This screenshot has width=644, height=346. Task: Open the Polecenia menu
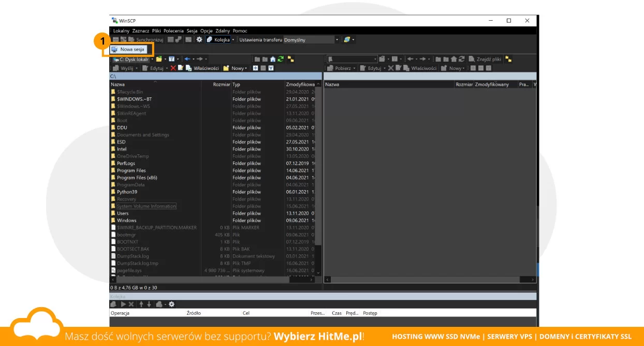[173, 31]
